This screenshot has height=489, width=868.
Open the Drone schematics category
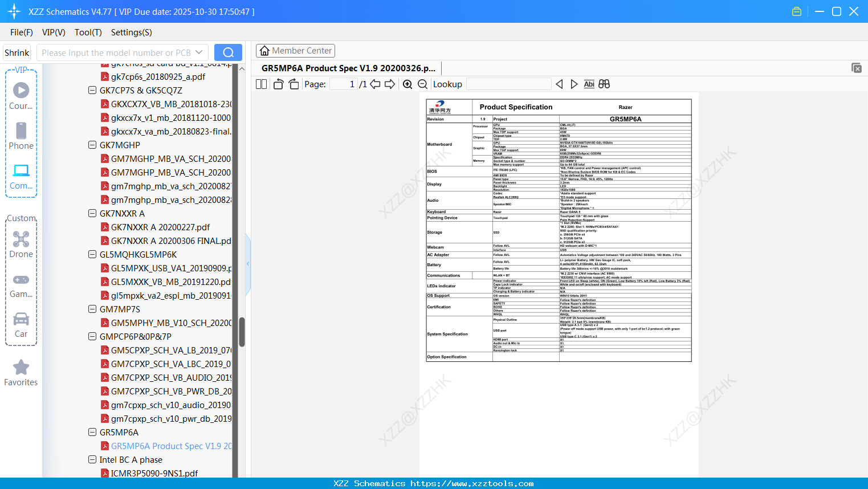[21, 244]
